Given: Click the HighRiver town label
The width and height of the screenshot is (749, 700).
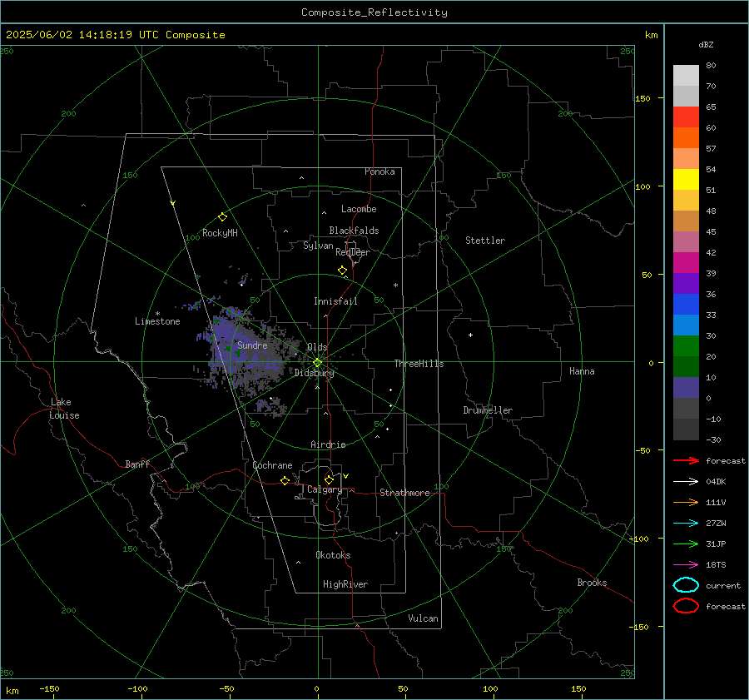Looking at the screenshot, I should 345,584.
